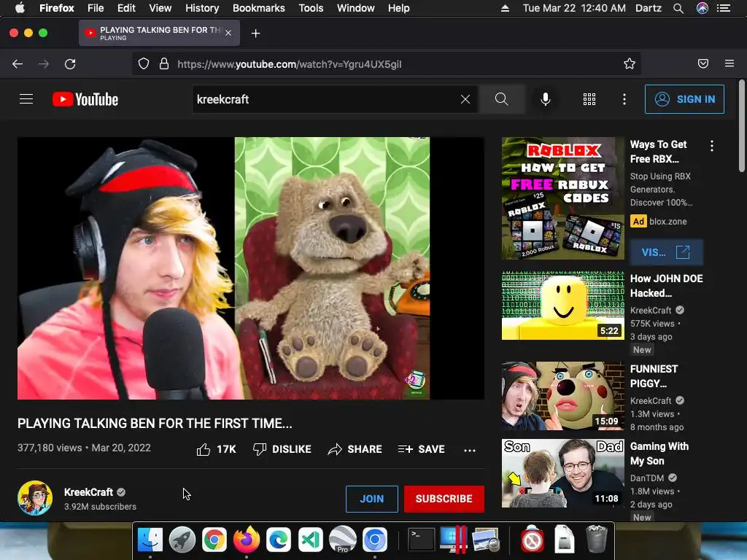The height and width of the screenshot is (560, 747).
Task: Open the Apple menu
Action: pos(20,8)
